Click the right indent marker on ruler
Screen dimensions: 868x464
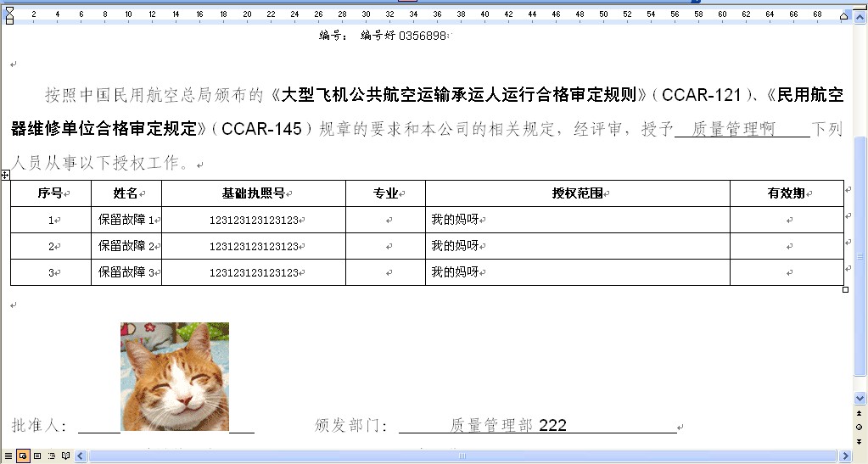[843, 17]
